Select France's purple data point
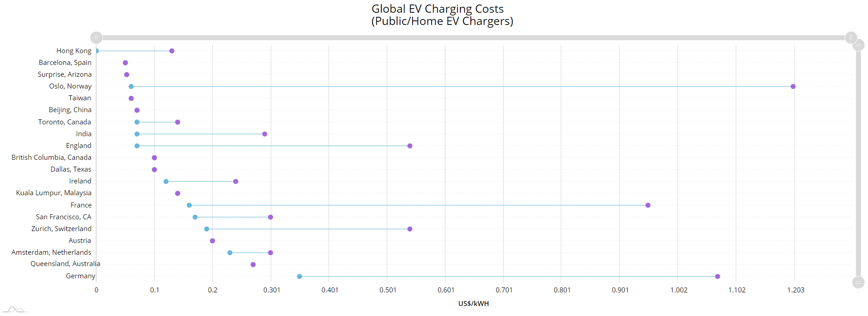Screen dimensions: 868x316 tap(648, 205)
